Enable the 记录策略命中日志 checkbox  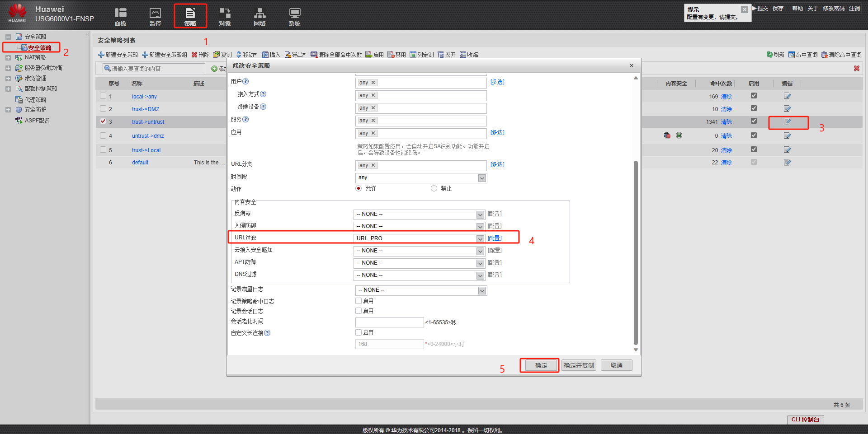(x=359, y=301)
